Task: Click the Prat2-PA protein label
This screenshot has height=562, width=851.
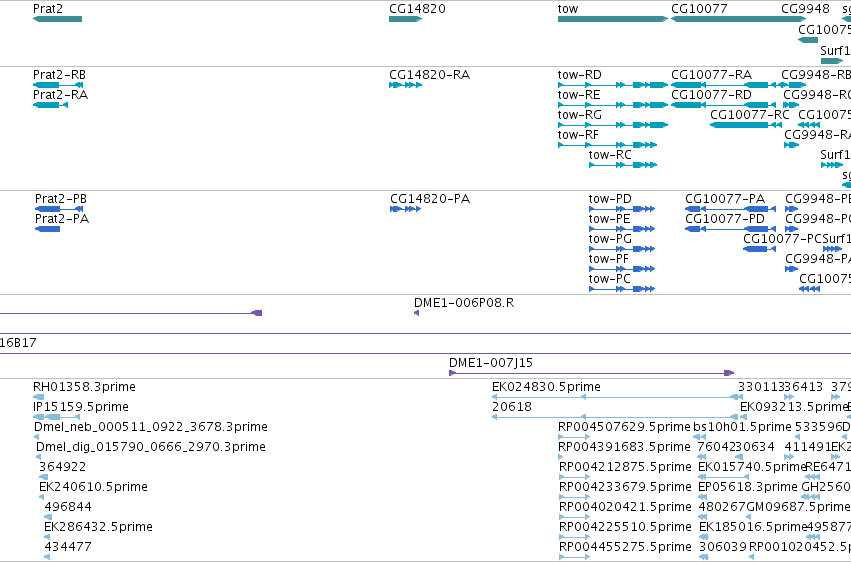Action: (62, 219)
